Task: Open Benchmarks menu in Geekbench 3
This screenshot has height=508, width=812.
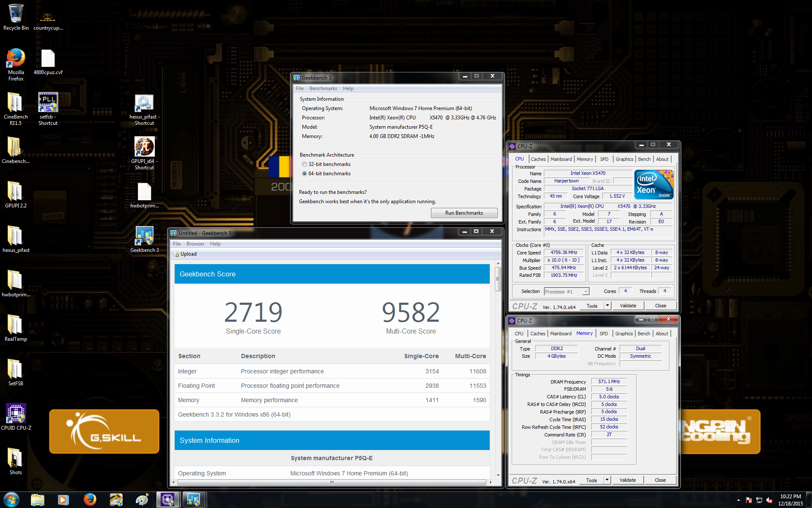Action: coord(323,88)
